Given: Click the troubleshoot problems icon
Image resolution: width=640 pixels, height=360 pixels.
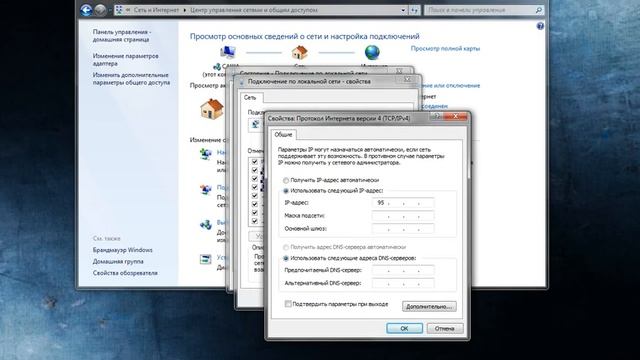Looking at the screenshot, I should [206, 259].
